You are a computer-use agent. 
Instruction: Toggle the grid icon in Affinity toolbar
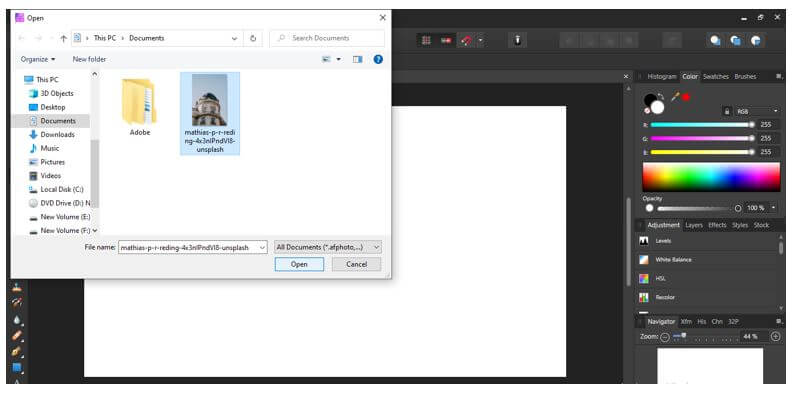426,40
